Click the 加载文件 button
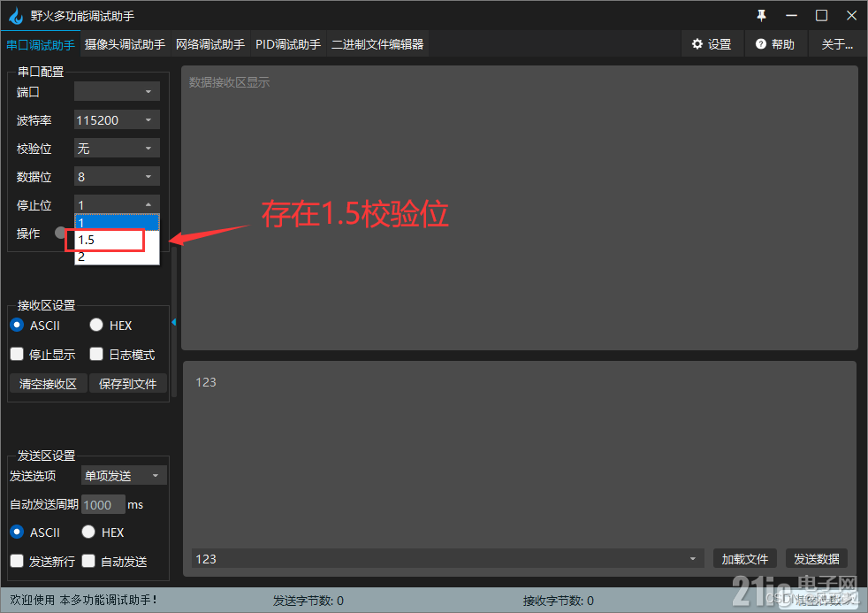Viewport: 868px width, 613px height. point(744,559)
